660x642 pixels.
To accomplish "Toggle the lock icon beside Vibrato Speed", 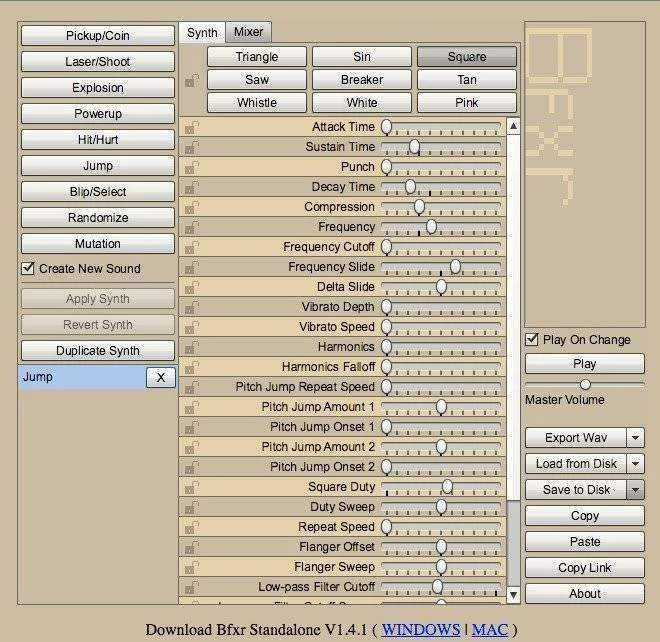I will coord(192,328).
